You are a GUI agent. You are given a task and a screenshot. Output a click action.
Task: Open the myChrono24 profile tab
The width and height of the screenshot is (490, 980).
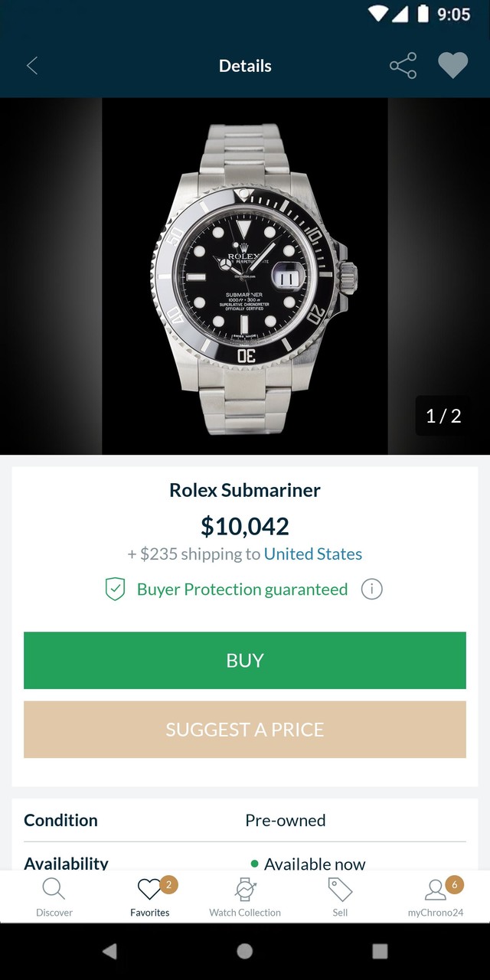(x=435, y=897)
